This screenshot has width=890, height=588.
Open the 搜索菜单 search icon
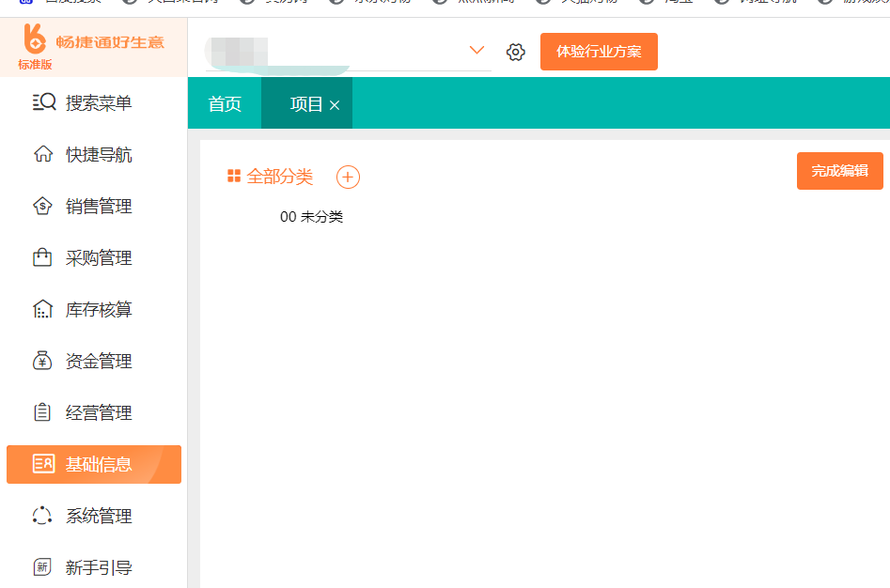point(44,102)
